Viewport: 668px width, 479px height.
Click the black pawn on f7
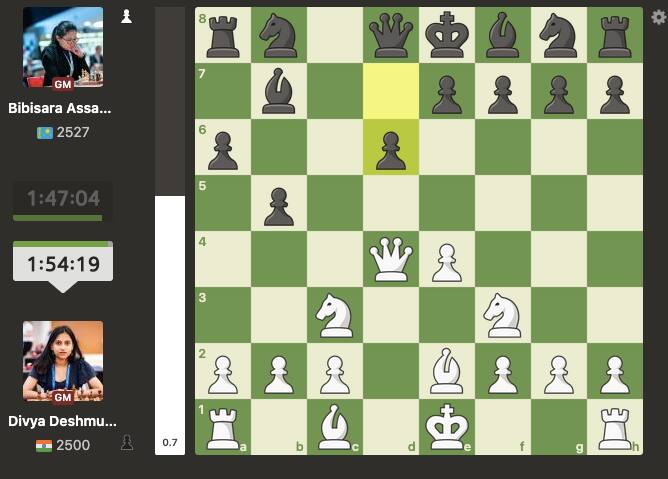pyautogui.click(x=503, y=94)
